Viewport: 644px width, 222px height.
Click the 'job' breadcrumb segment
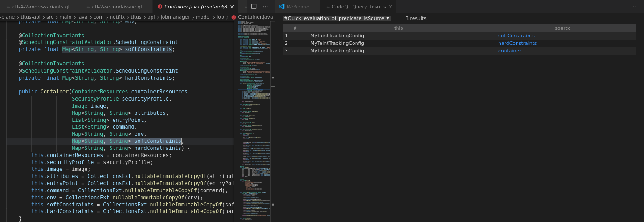pos(220,17)
